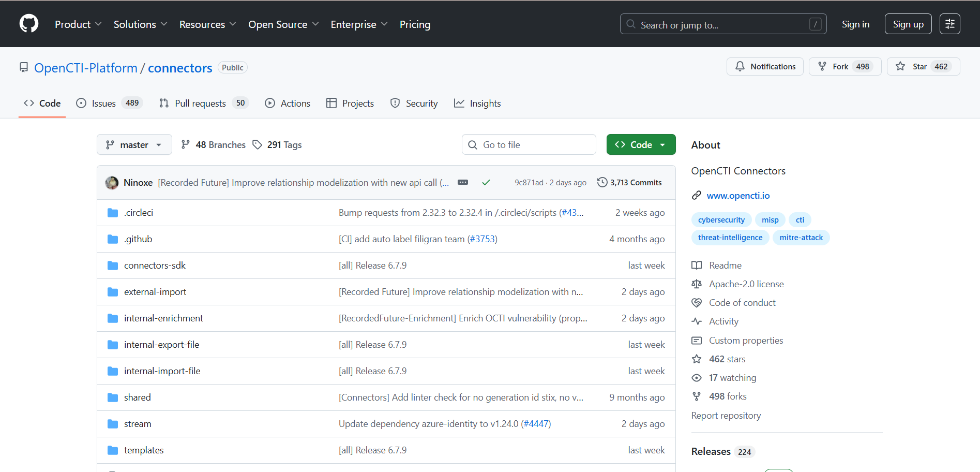The image size is (980, 472).
Task: Select the cti topic tag
Action: coord(800,220)
